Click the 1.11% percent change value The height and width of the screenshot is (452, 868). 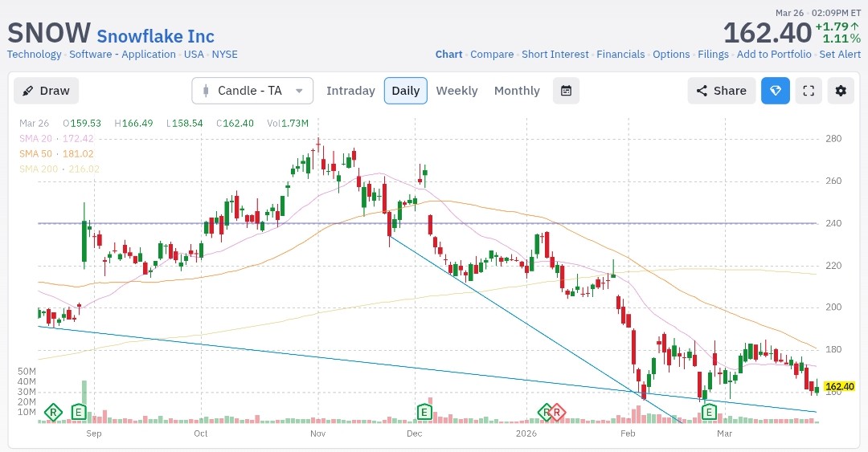pyautogui.click(x=841, y=39)
